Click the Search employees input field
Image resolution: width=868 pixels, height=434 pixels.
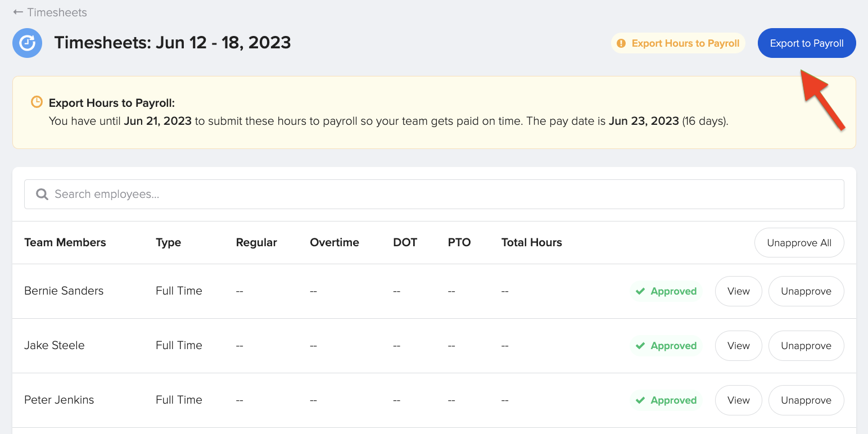click(x=225, y=194)
